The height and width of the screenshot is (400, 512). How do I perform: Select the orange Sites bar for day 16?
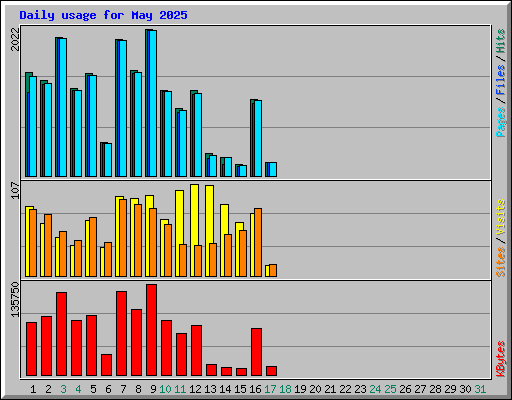click(x=258, y=242)
